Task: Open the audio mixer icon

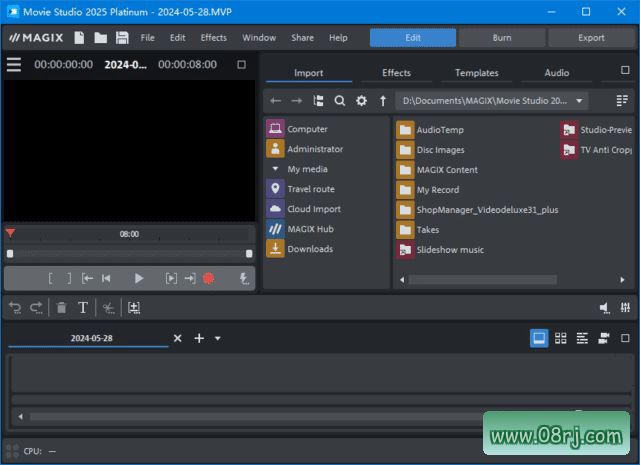Action: click(x=625, y=307)
